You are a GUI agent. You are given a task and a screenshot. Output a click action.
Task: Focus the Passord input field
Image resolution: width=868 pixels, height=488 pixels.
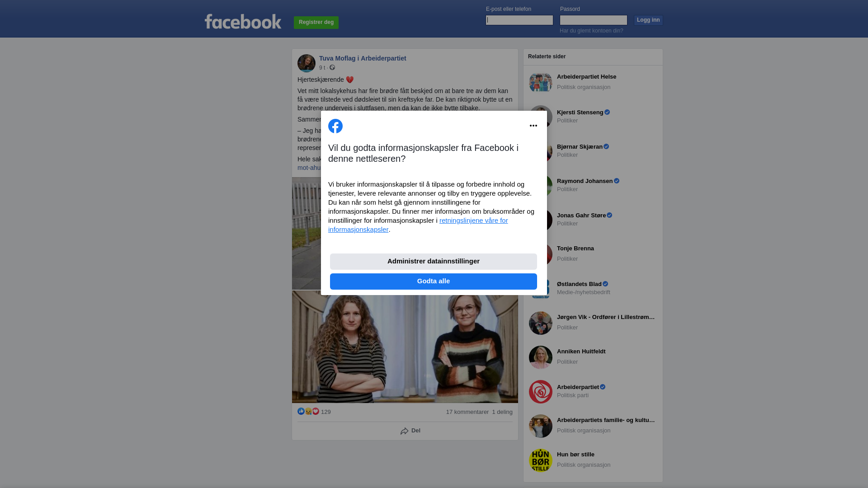coord(594,20)
